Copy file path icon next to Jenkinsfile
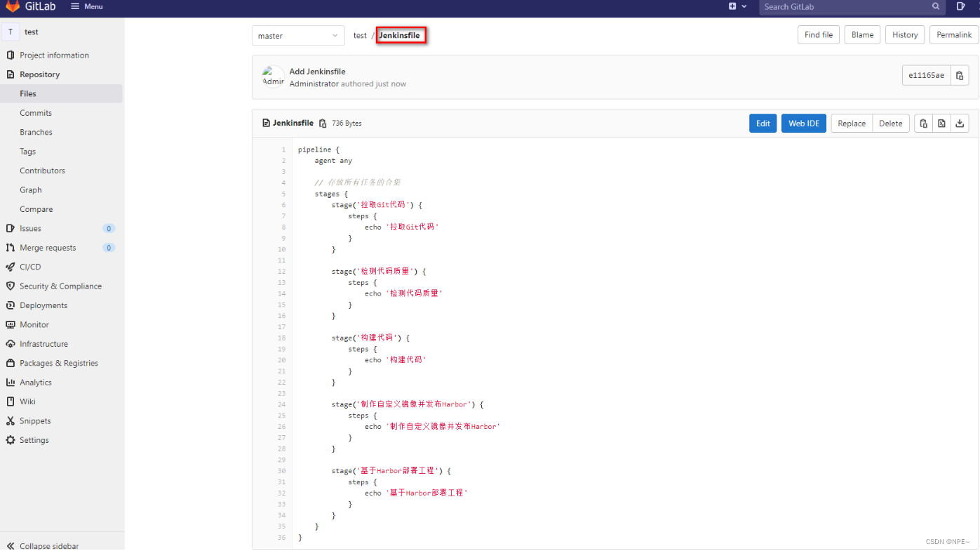Screen dimensions: 980x551 [x=323, y=124]
